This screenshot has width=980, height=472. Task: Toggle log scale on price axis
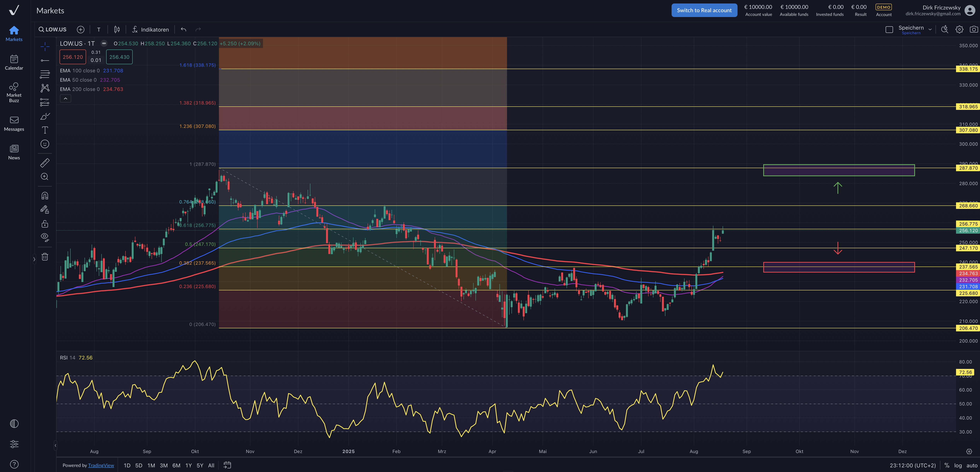[x=958, y=465]
